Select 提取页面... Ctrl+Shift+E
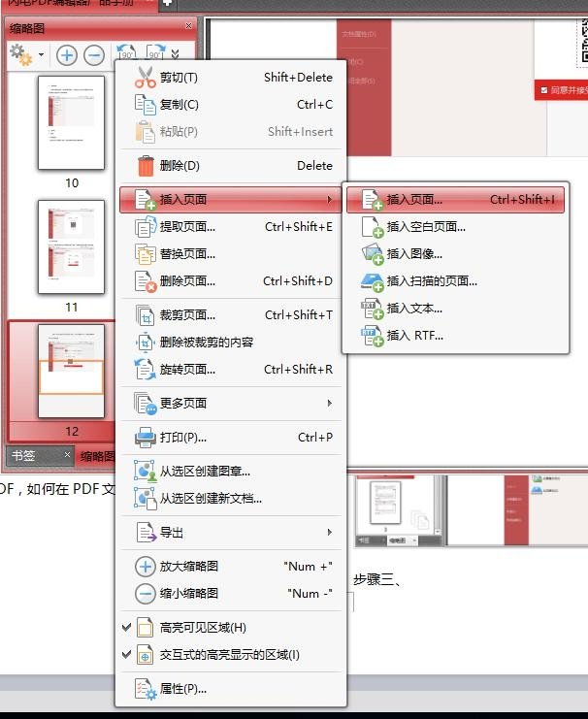588x719 pixels. (x=232, y=226)
